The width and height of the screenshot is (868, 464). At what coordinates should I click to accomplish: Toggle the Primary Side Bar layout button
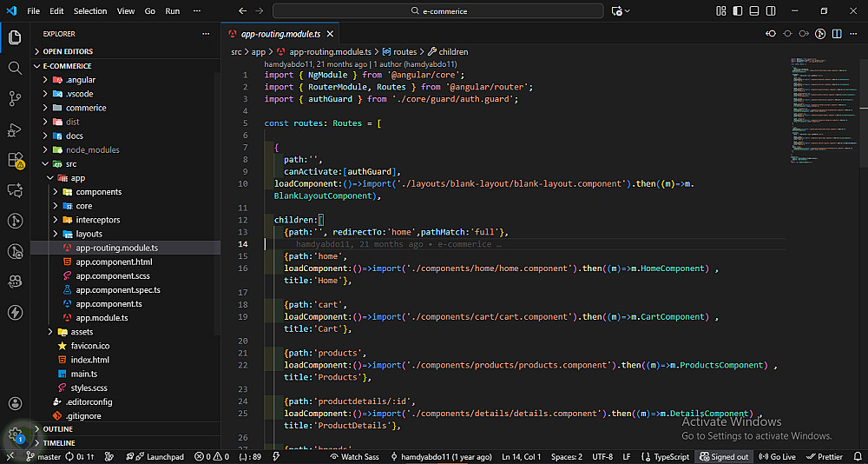coord(738,11)
